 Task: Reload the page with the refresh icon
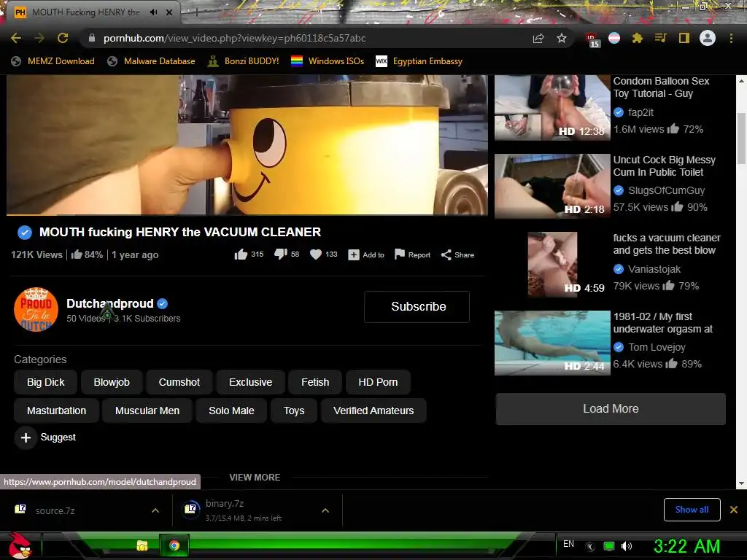(63, 38)
